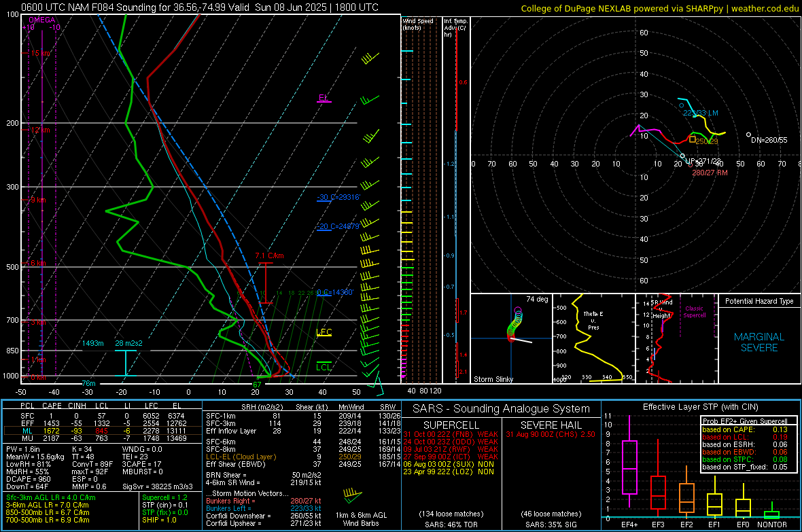Click the 31 Oct 00 22Z (FNB) WEAK analog
Screen dimensions: 802x532
[451, 434]
